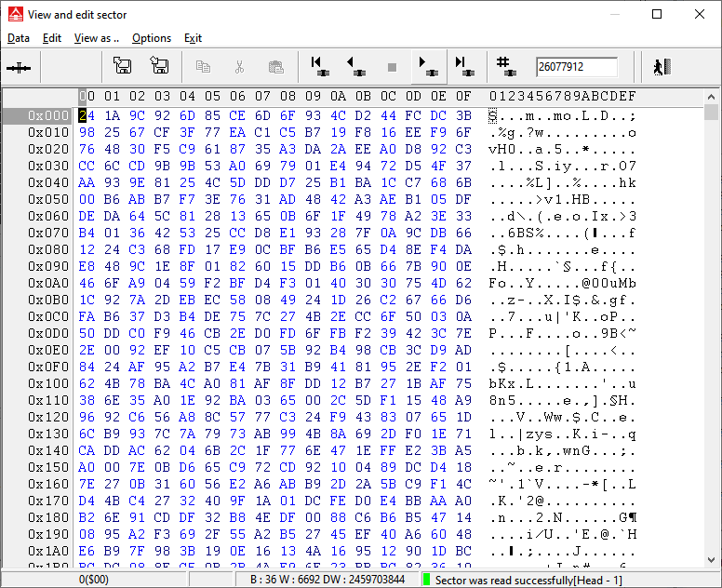Click status bar position '0($00)'
The image size is (722, 588).
(94, 580)
